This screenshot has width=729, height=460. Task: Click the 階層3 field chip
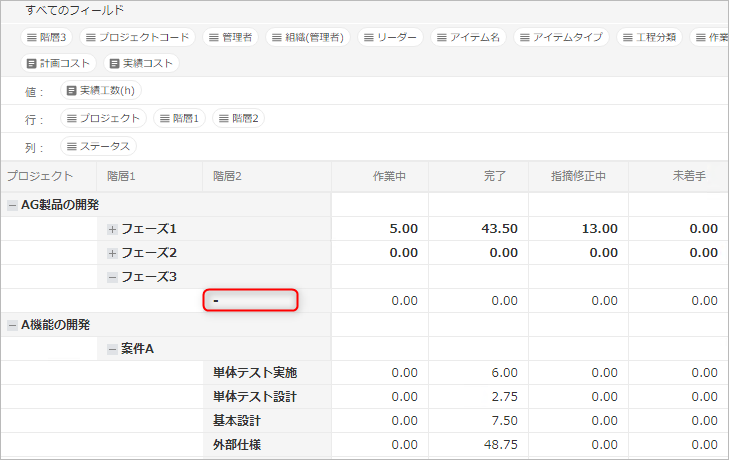coord(47,37)
